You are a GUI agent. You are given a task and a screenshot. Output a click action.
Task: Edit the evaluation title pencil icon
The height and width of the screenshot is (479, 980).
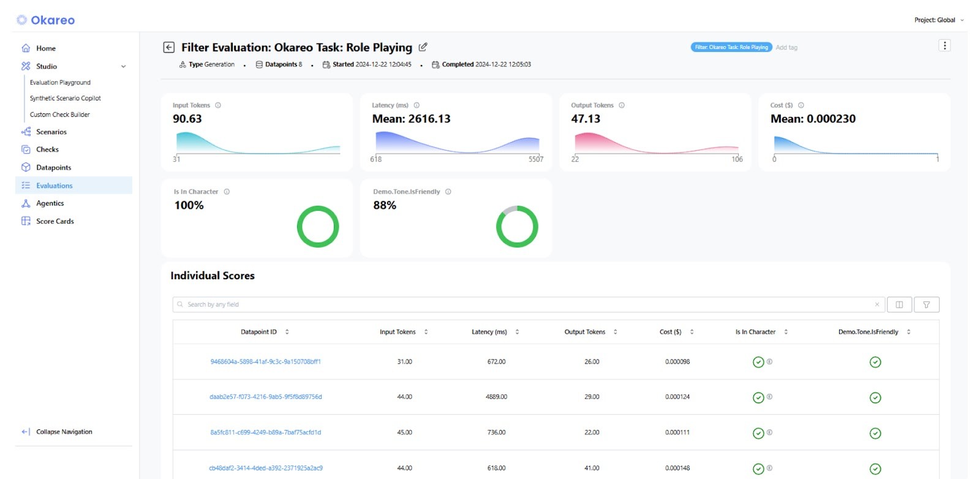(423, 47)
